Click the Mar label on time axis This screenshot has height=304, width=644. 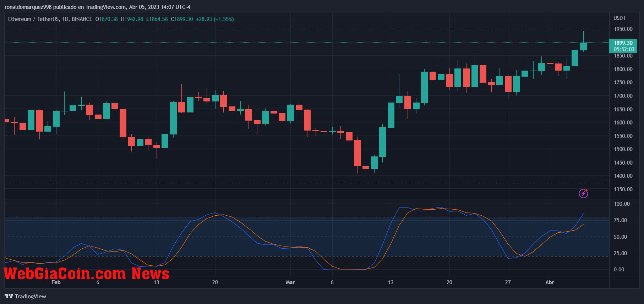point(290,282)
